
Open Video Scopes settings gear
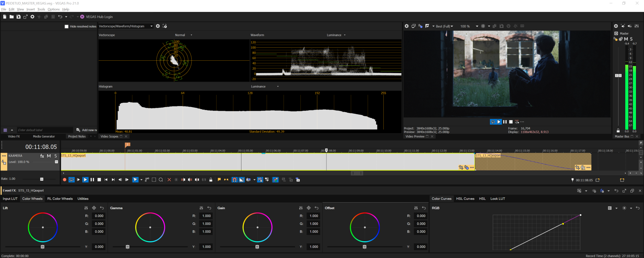point(158,26)
